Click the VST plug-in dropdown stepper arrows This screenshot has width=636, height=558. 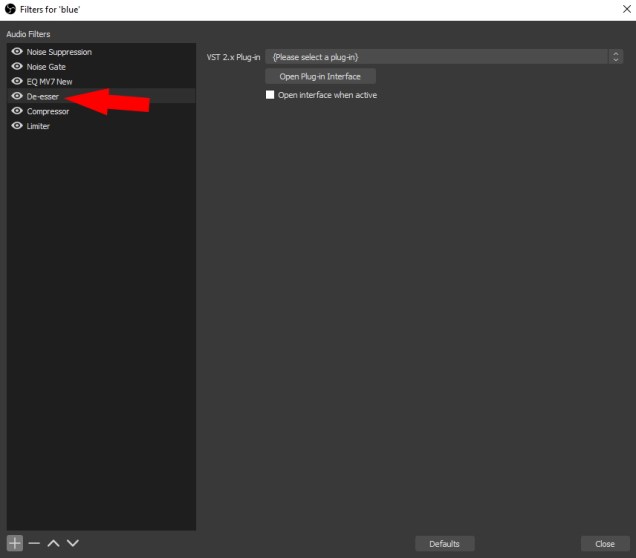pyautogui.click(x=615, y=57)
